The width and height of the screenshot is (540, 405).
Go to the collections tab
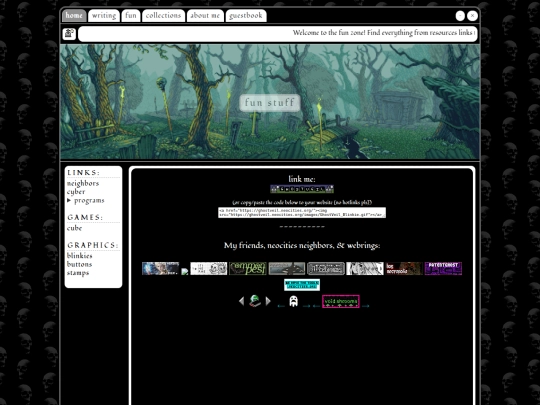click(163, 15)
